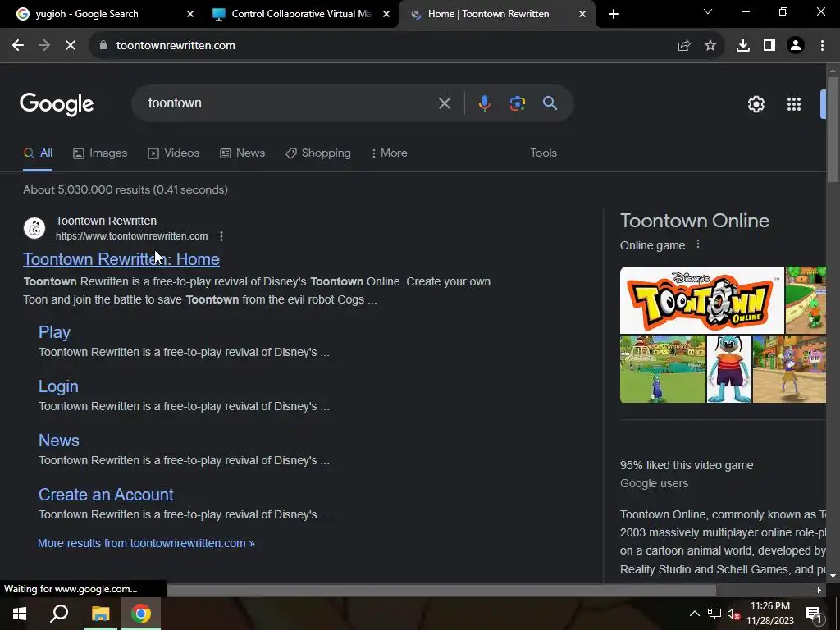Screen dimensions: 840x630
Task: Open the notification center
Action: pos(813,614)
